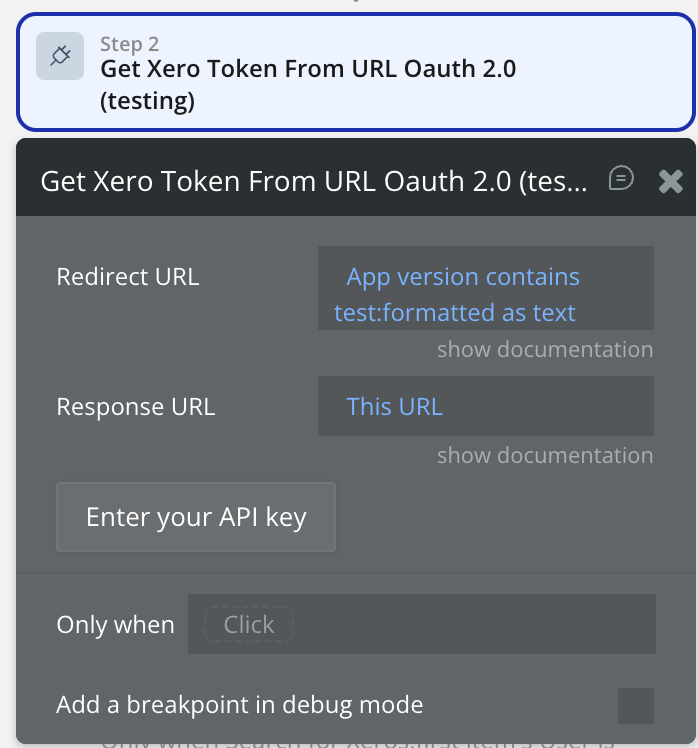Click the panel header title text
Screen dimensions: 698x748
314,180
